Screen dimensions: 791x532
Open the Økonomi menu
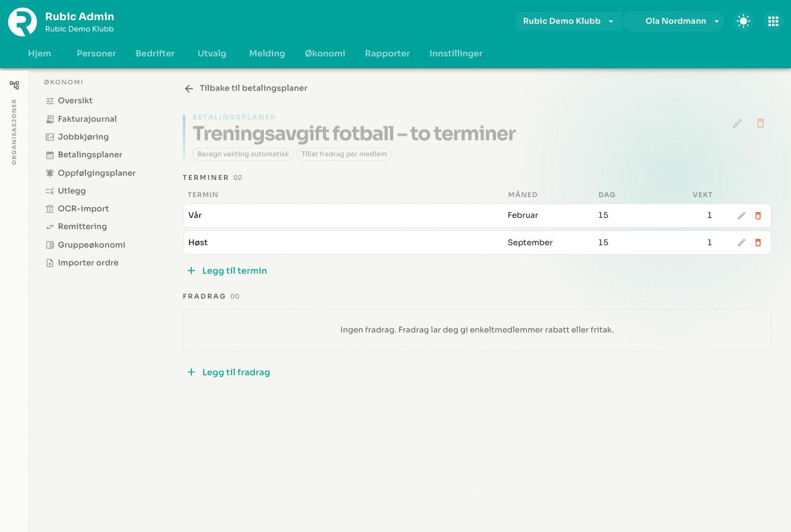pos(325,53)
